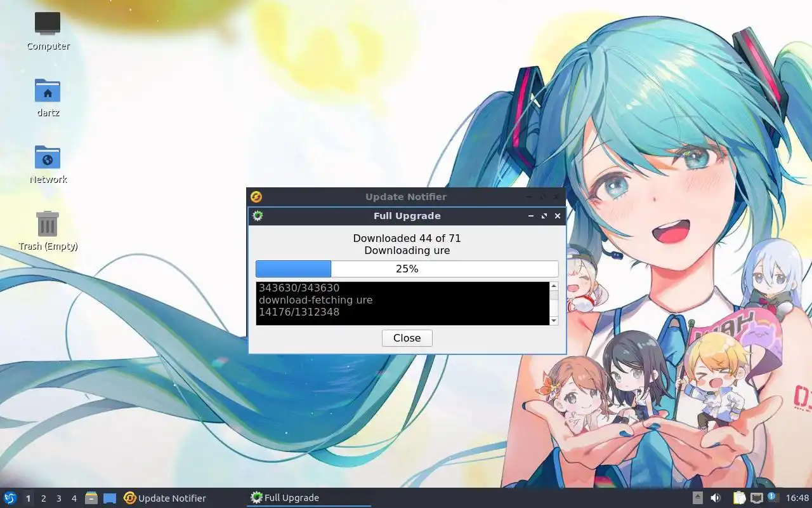Click the Update Notifier window title icon
This screenshot has height=508, width=812.
256,197
